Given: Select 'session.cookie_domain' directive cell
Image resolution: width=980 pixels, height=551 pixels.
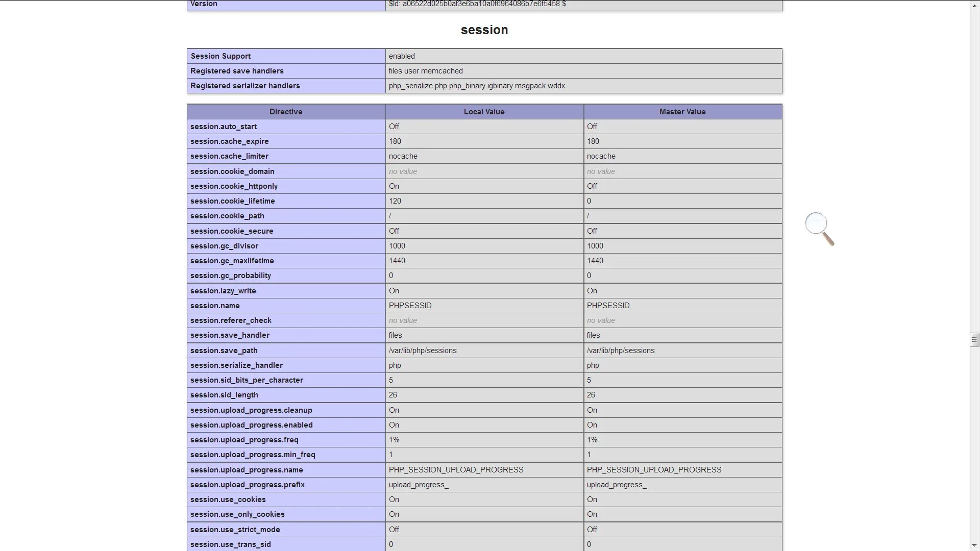Looking at the screenshot, I should [286, 171].
